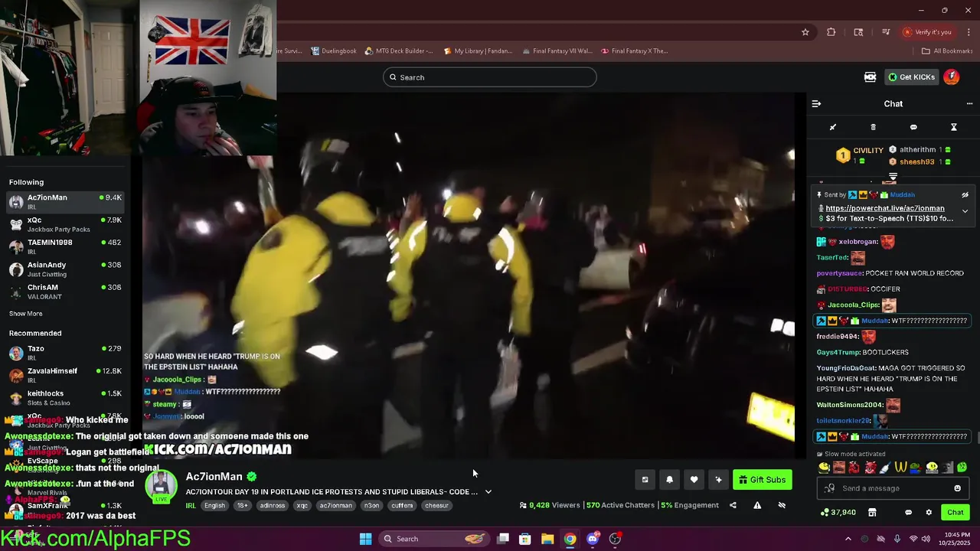
Task: Click hourglass slow mode icon in chat
Action: point(954,127)
